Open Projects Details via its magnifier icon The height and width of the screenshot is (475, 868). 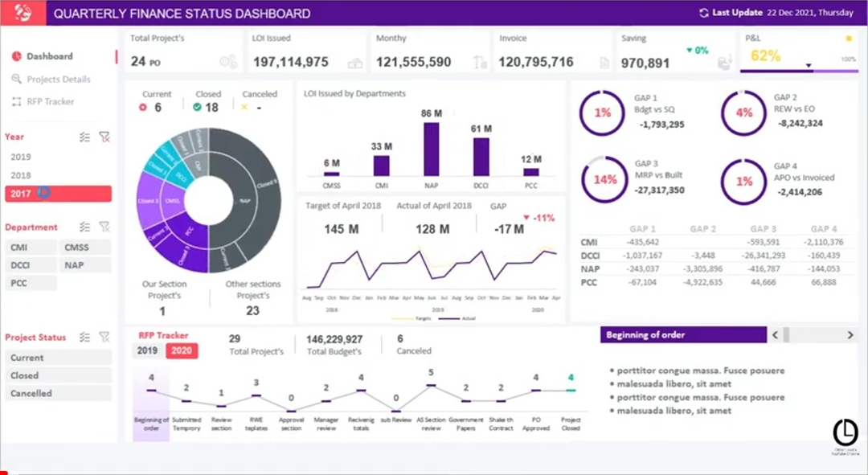tap(16, 79)
